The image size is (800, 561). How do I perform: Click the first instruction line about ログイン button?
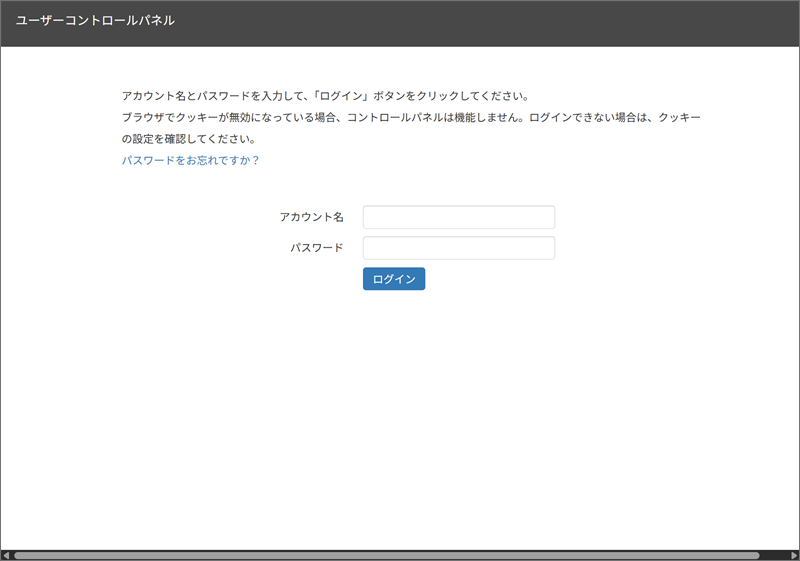pos(326,96)
